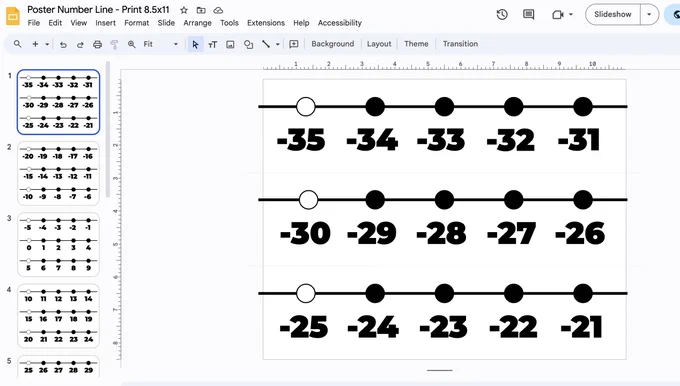Image resolution: width=680 pixels, height=386 pixels.
Task: Add a new slide plus button
Action: [x=35, y=44]
